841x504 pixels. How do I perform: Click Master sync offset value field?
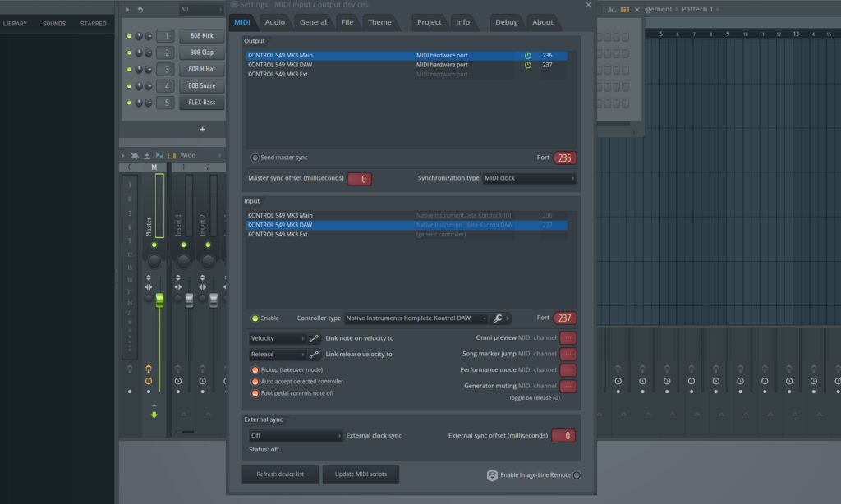pos(360,179)
